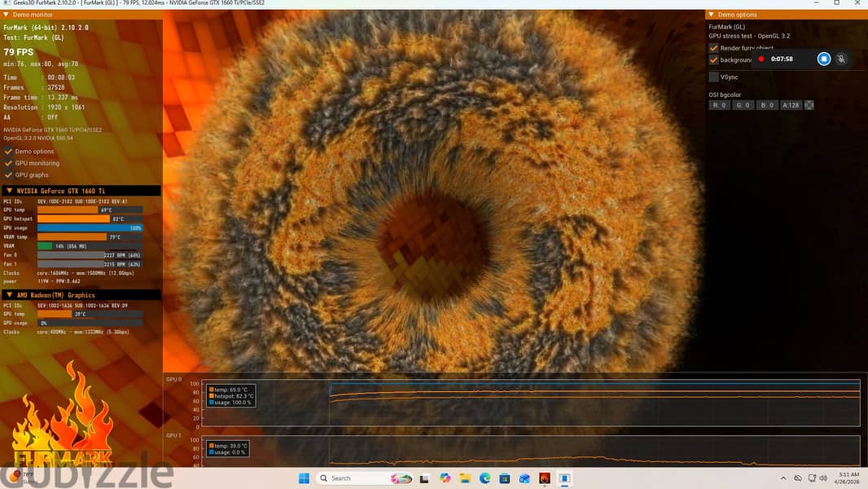Open File Explorer from the taskbar
The width and height of the screenshot is (868, 489).
tap(465, 478)
